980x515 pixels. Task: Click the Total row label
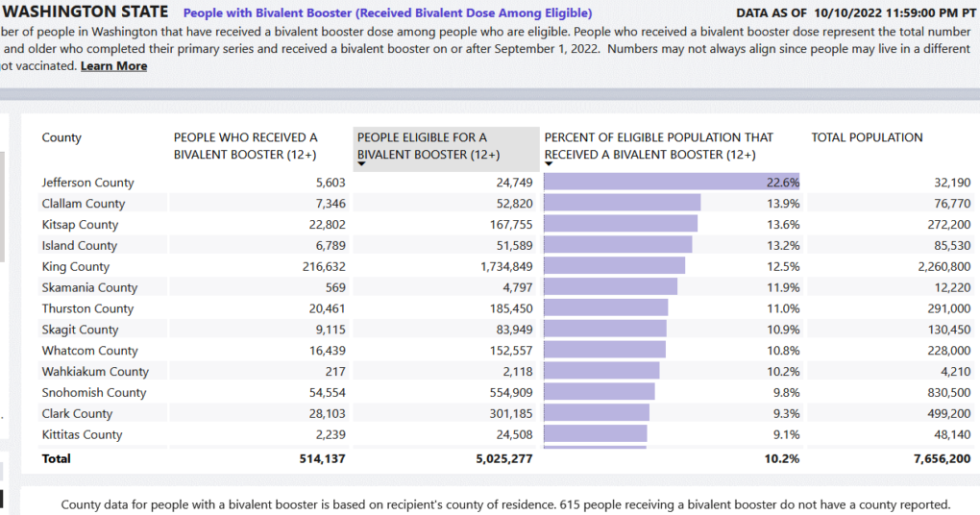[x=57, y=459]
